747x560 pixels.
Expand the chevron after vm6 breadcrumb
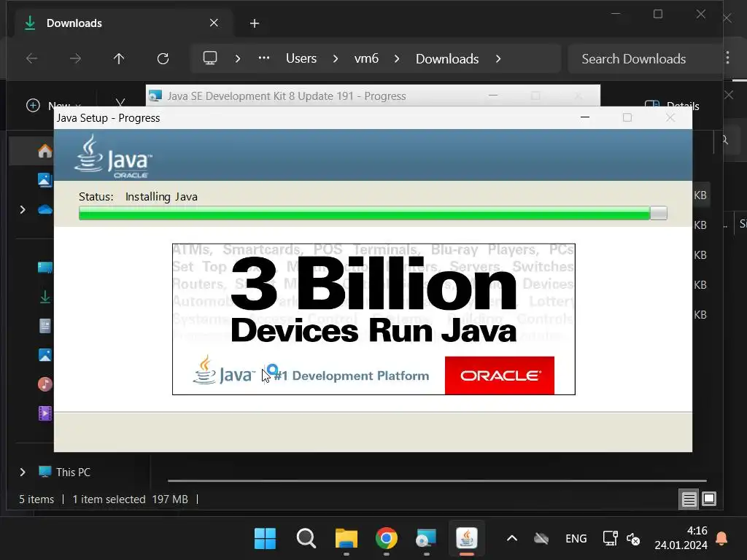pyautogui.click(x=397, y=58)
